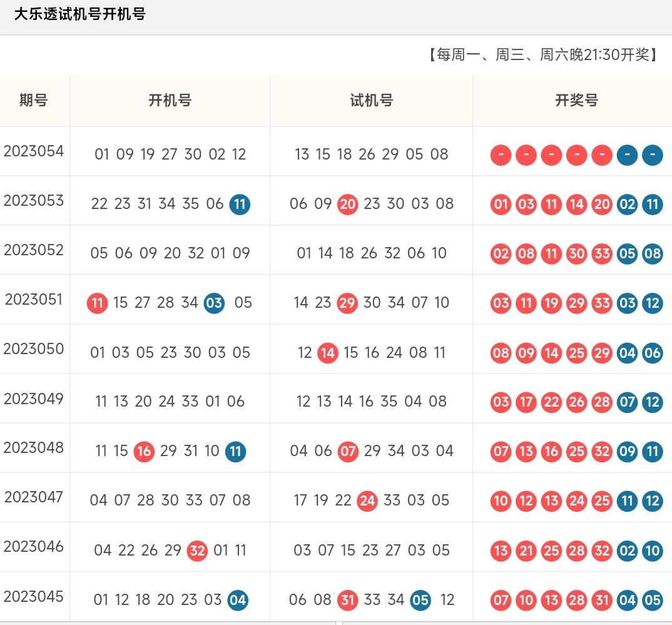Click 试机号 numbers 12 13 14 16 35 04 08
Screen dimensions: 672x625
[x=372, y=402]
